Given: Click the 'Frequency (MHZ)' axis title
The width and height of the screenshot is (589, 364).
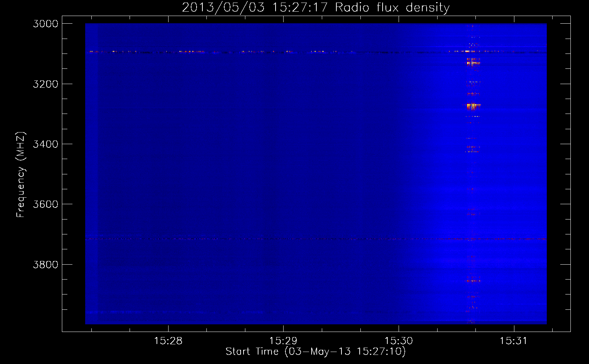Looking at the screenshot, I should point(21,175).
